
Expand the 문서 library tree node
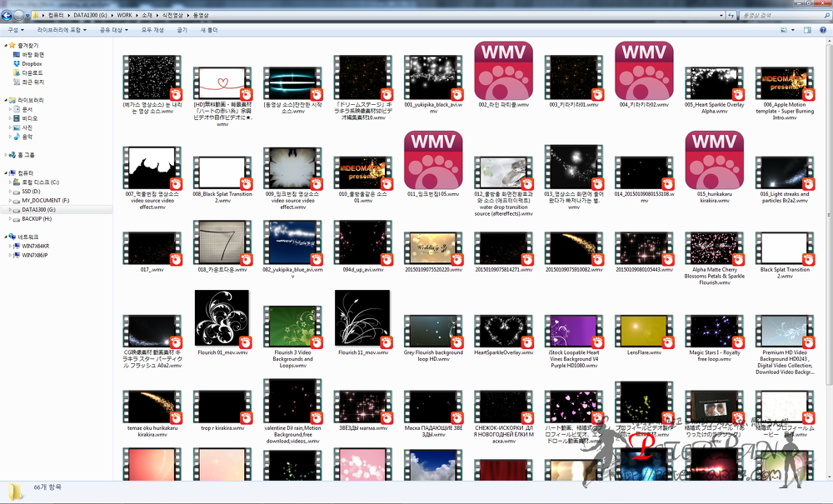click(8, 109)
